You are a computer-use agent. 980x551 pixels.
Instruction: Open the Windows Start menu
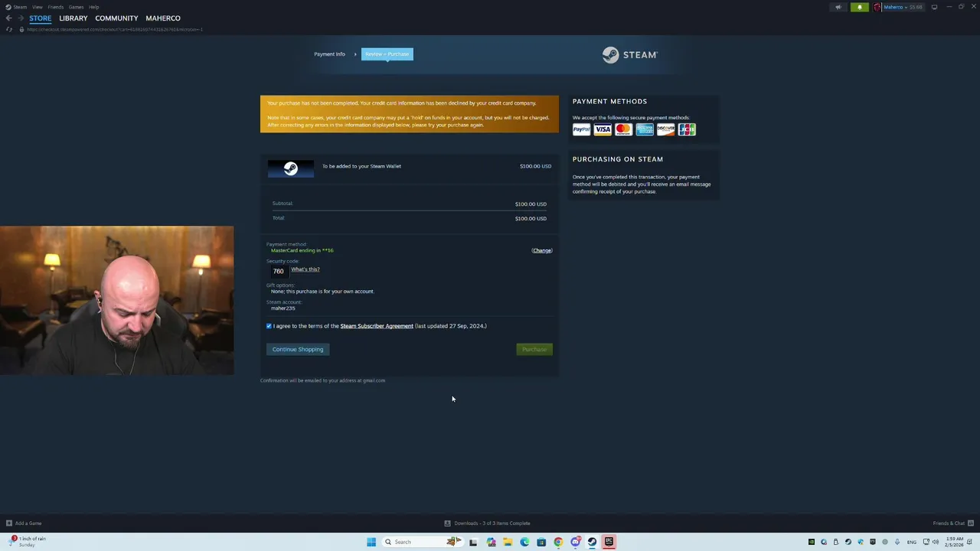371,542
